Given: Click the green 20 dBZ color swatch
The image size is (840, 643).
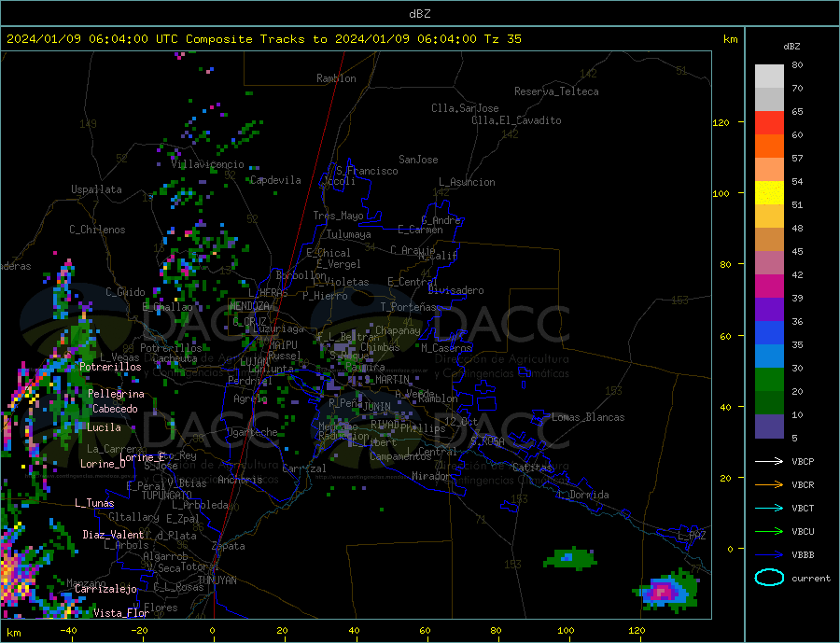Looking at the screenshot, I should (x=769, y=380).
